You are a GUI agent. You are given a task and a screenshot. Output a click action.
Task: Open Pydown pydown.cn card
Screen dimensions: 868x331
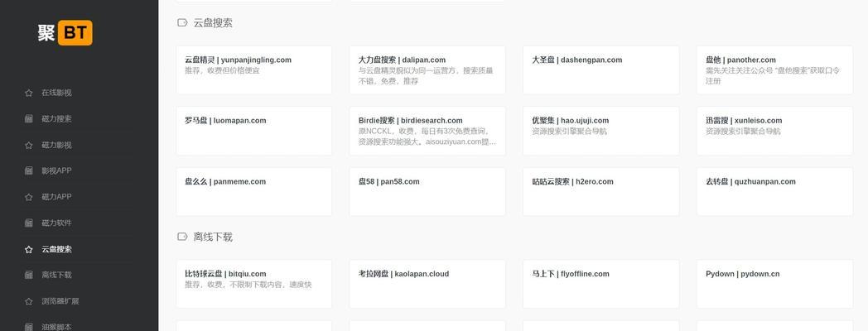tap(774, 284)
